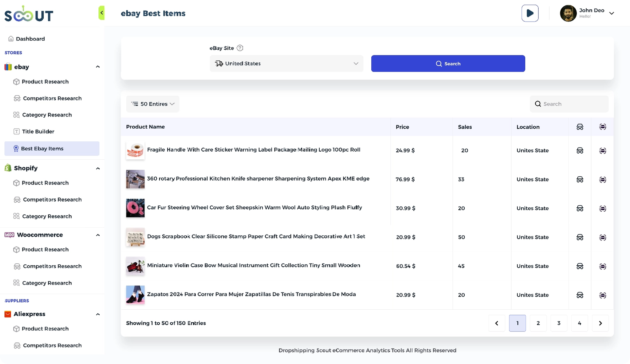
Task: Open Woocommerce Product Research
Action: coord(41,249)
